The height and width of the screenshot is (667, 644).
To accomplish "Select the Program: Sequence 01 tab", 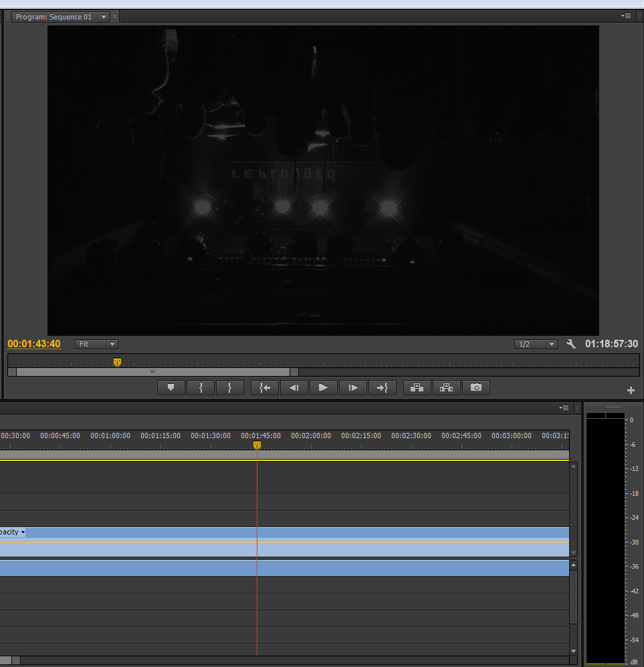I will [54, 17].
